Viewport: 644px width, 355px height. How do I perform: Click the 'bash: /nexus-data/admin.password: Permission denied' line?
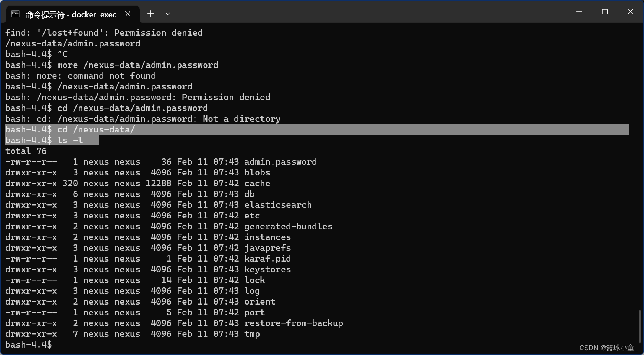(137, 97)
